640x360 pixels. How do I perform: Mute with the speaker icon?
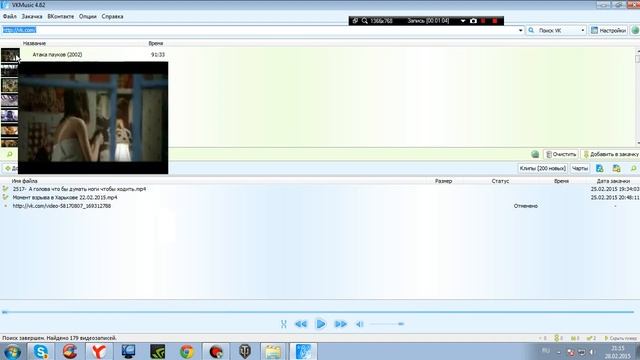click(x=359, y=324)
